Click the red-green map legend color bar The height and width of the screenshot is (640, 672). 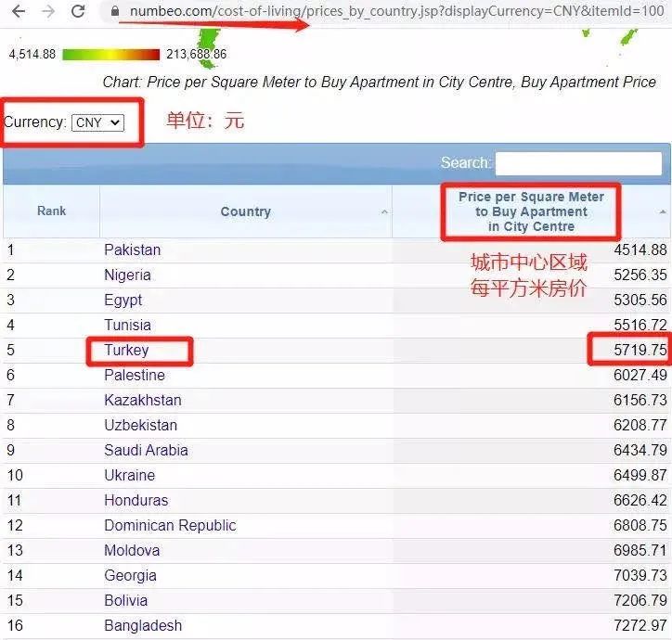111,55
